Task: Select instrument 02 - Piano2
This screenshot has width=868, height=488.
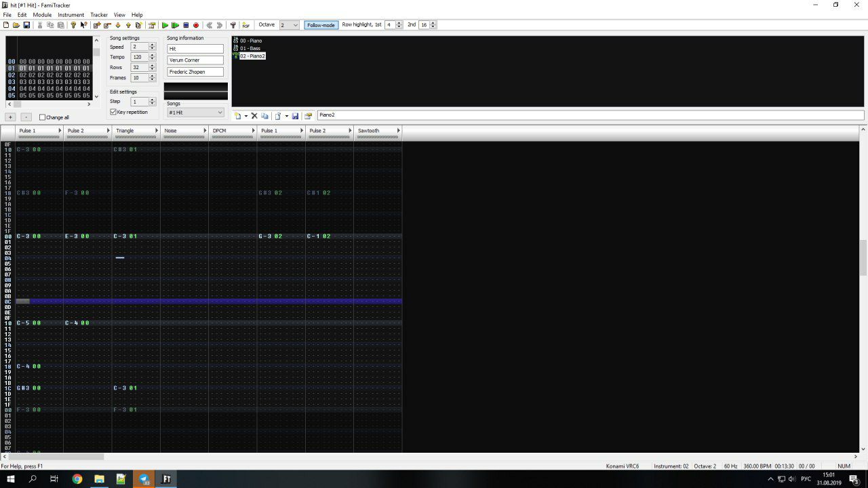Action: pos(252,56)
